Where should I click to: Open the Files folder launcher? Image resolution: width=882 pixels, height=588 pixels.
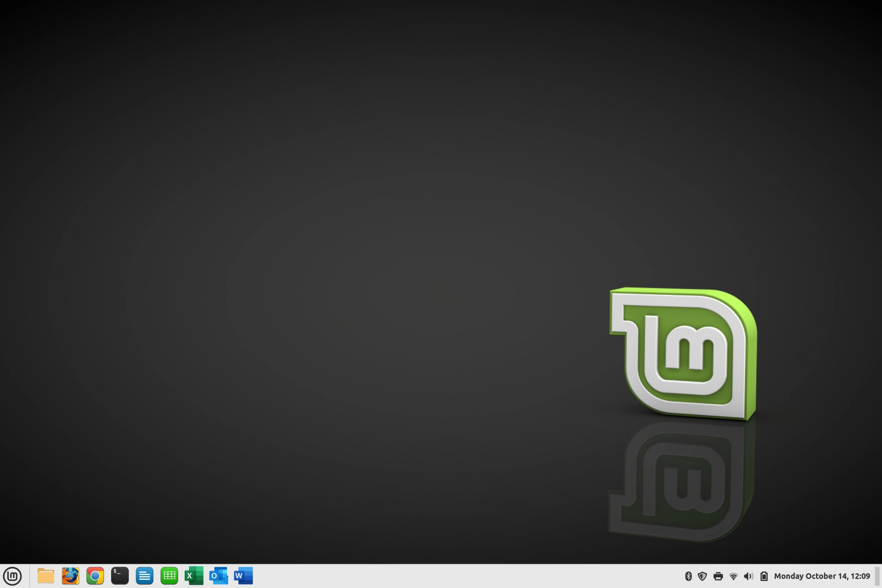click(46, 576)
